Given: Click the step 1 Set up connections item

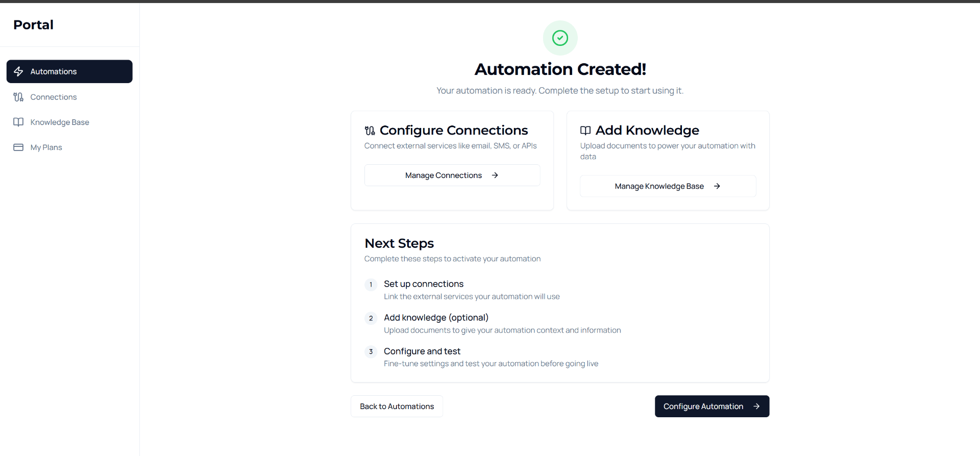Looking at the screenshot, I should 423,284.
